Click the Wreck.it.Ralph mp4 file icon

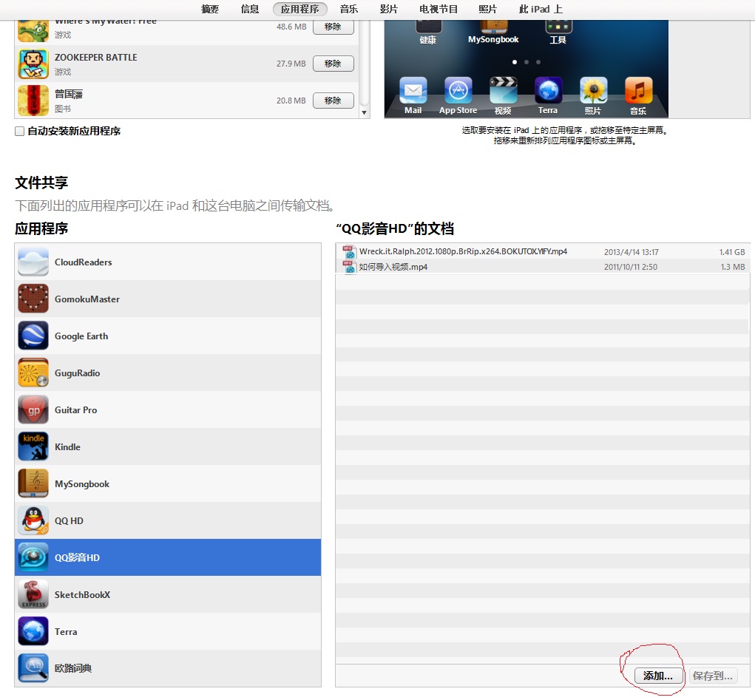point(349,252)
